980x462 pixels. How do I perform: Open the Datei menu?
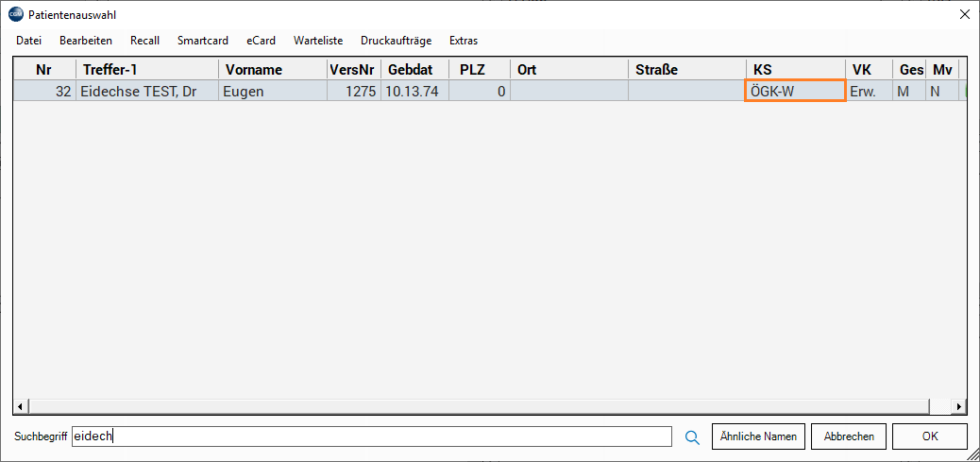(x=29, y=41)
